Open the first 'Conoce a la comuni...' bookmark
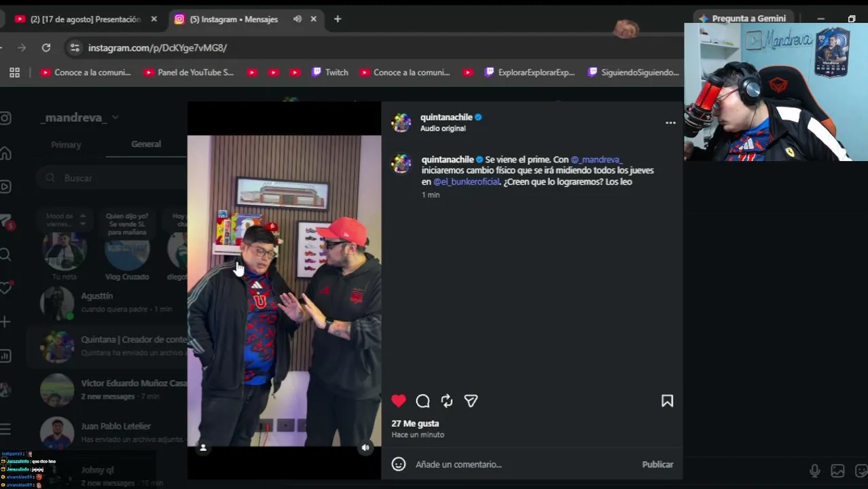 86,73
